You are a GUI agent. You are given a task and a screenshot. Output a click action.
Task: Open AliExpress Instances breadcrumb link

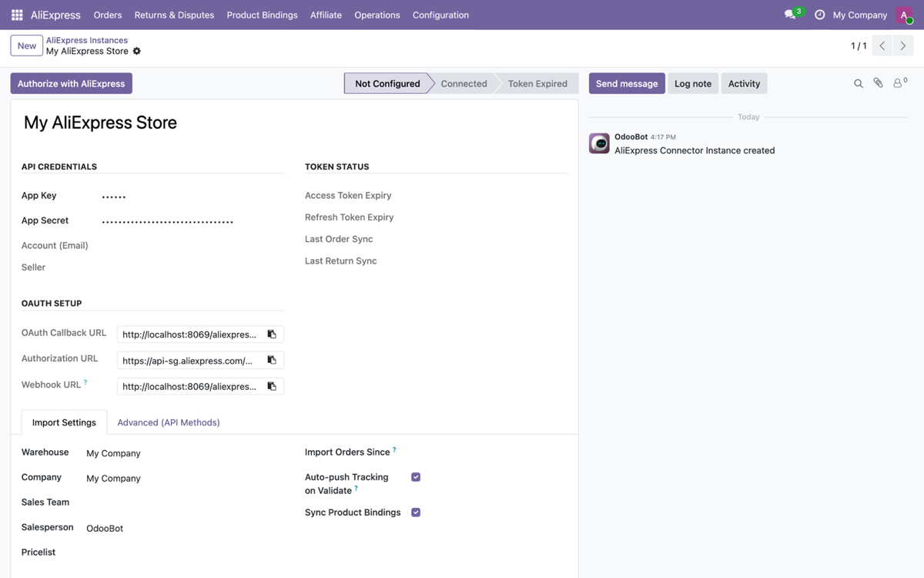pyautogui.click(x=87, y=40)
